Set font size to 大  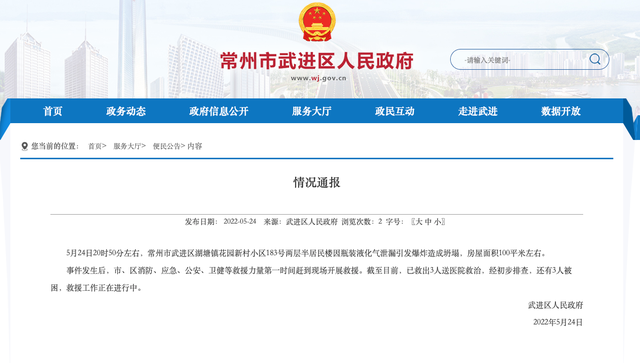[418, 222]
